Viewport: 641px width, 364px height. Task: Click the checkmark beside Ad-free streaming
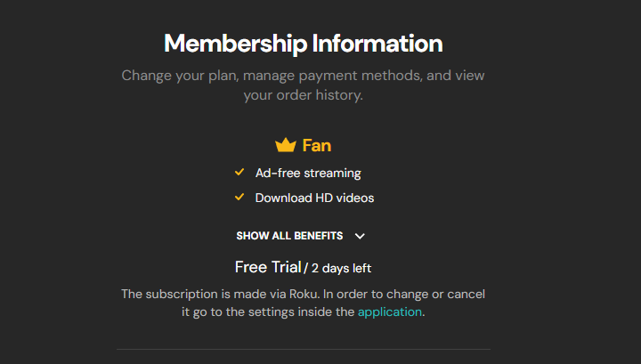point(239,173)
